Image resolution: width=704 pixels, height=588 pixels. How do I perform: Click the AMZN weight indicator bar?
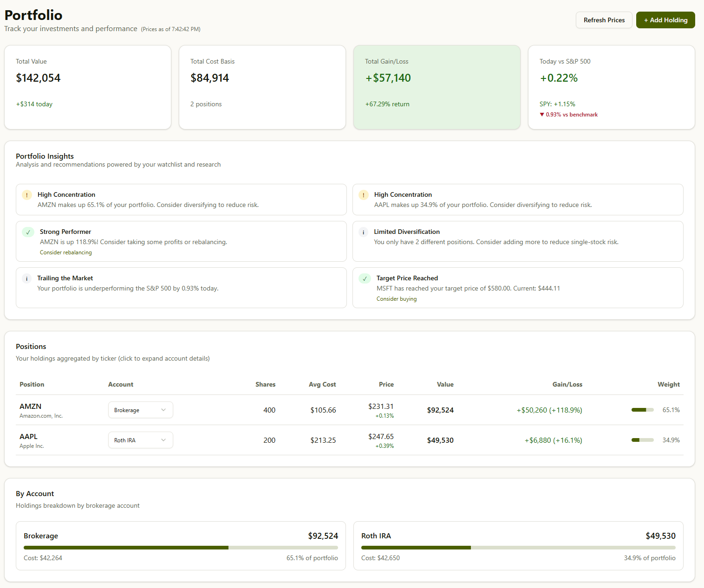click(x=642, y=410)
